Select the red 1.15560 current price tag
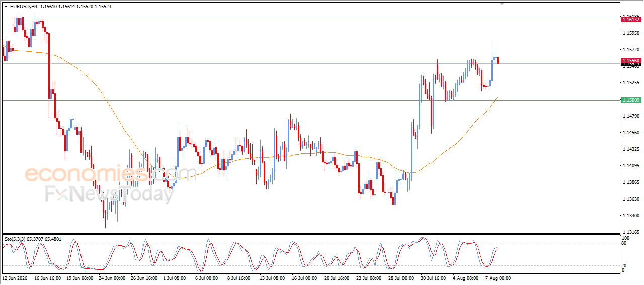 (631, 61)
